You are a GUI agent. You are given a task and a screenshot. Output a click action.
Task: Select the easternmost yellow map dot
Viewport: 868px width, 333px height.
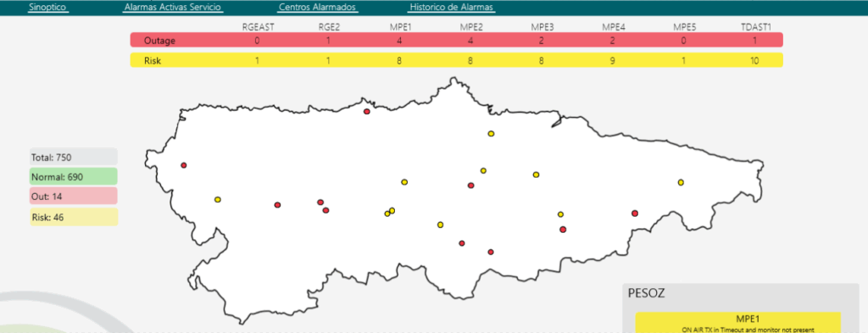click(681, 182)
